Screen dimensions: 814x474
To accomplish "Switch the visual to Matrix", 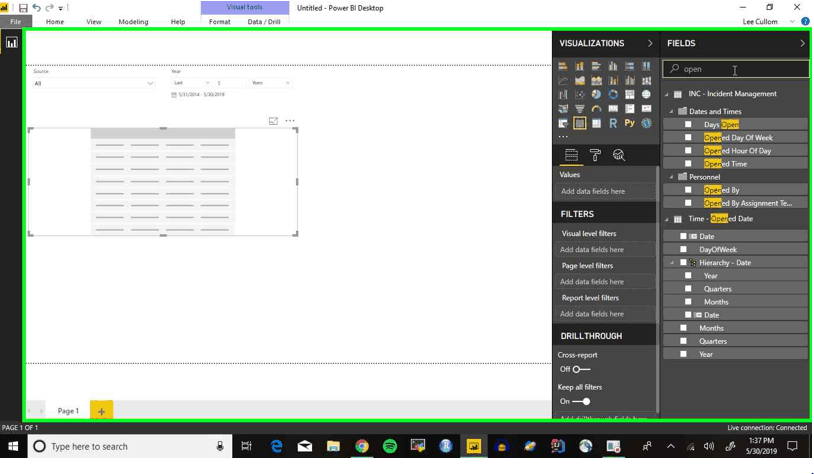I will click(596, 123).
